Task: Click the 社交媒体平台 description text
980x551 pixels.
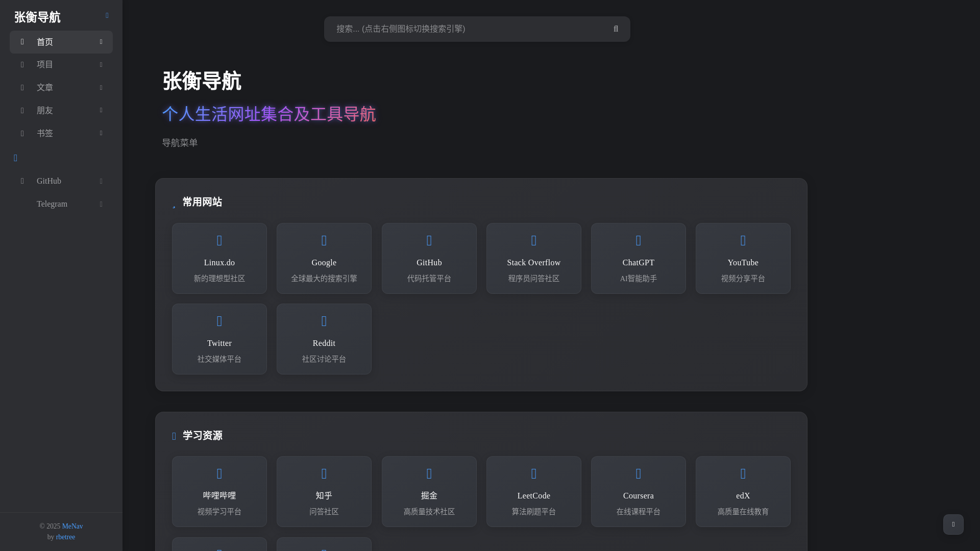Action: coord(219,359)
